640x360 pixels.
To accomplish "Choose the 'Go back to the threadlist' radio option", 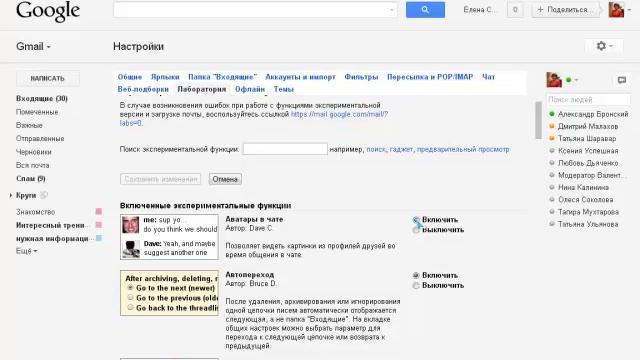I will [x=131, y=307].
